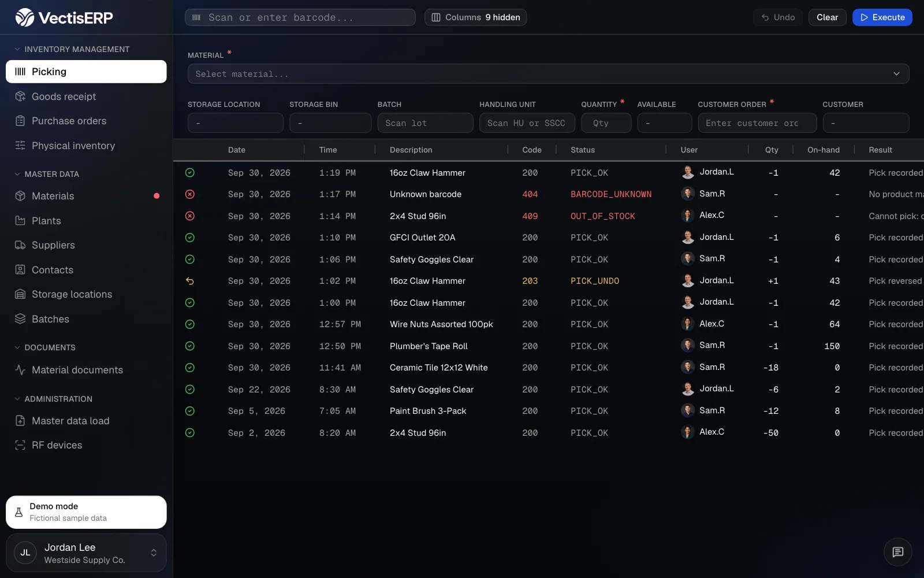Click the Execute button

tap(882, 17)
